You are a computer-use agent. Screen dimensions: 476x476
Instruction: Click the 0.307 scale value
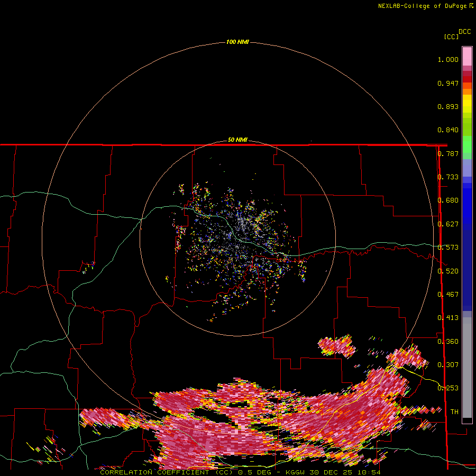448,365
